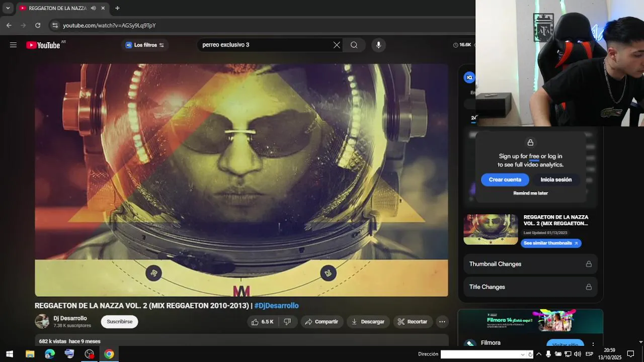Click the Filmora 14 ad banner

click(x=530, y=321)
